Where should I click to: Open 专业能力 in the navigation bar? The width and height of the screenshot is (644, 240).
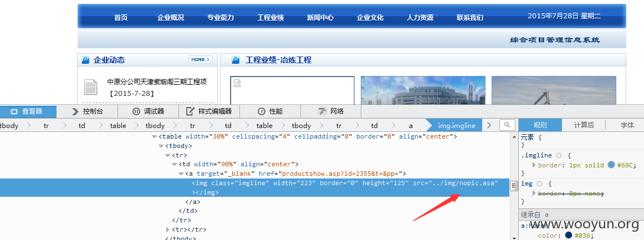pos(221,18)
